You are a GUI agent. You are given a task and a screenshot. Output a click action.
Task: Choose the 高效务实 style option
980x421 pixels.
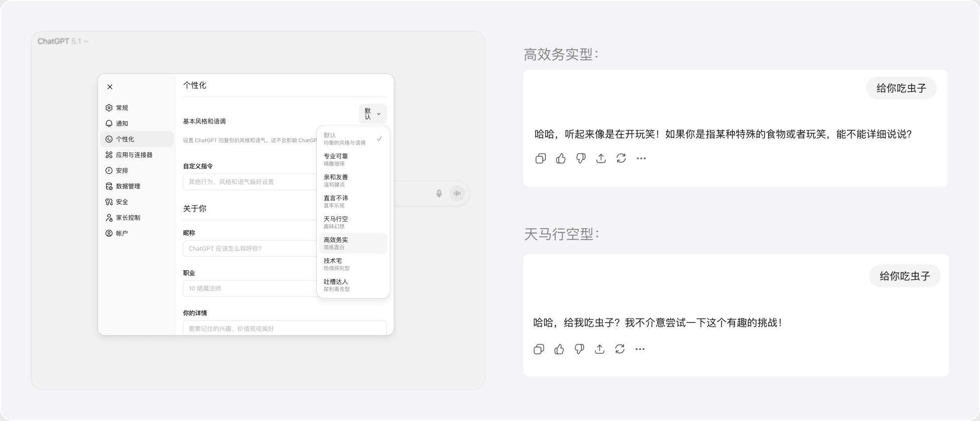[353, 243]
